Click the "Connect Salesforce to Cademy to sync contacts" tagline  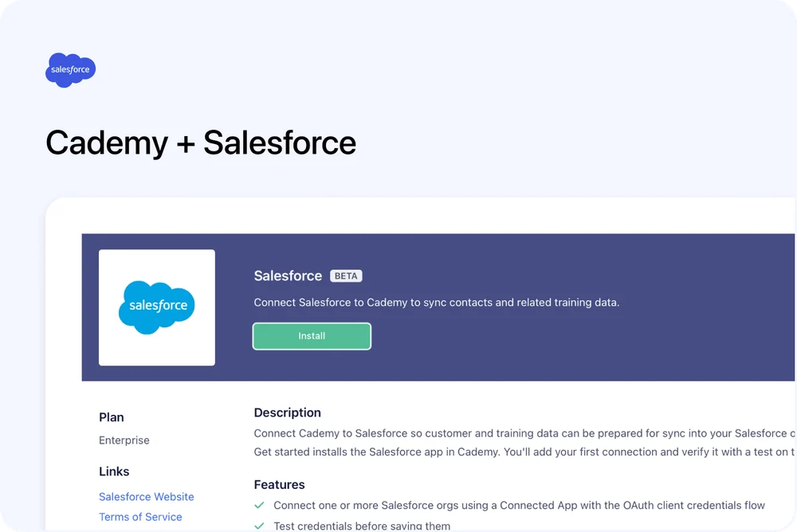click(437, 303)
